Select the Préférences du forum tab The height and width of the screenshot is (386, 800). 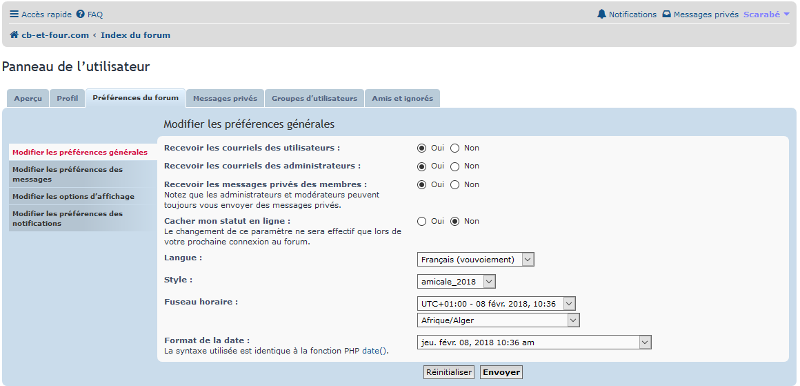136,97
